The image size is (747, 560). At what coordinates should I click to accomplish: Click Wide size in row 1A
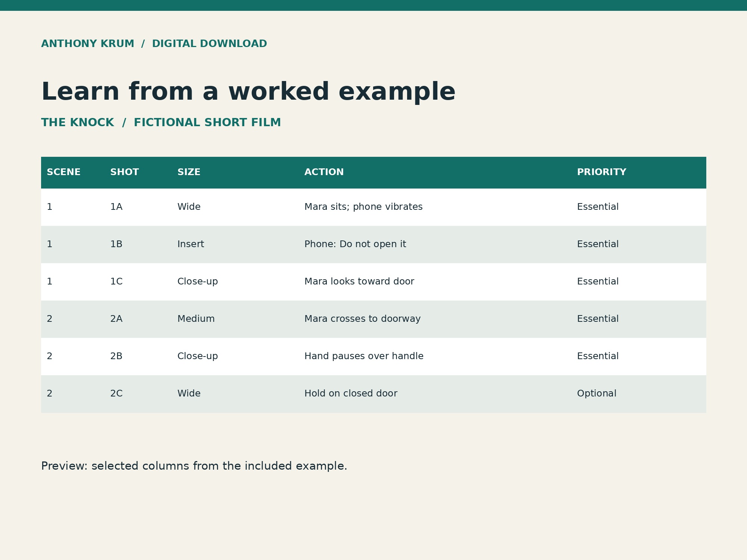(189, 207)
